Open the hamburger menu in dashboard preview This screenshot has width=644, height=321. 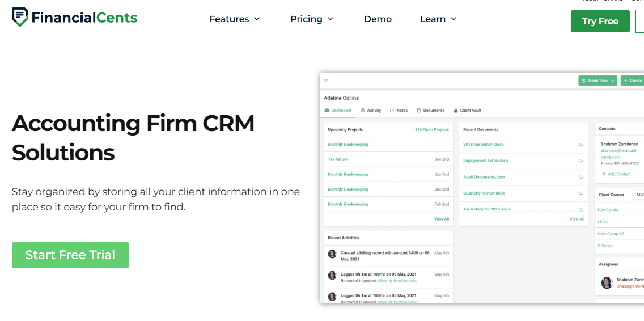coord(326,81)
